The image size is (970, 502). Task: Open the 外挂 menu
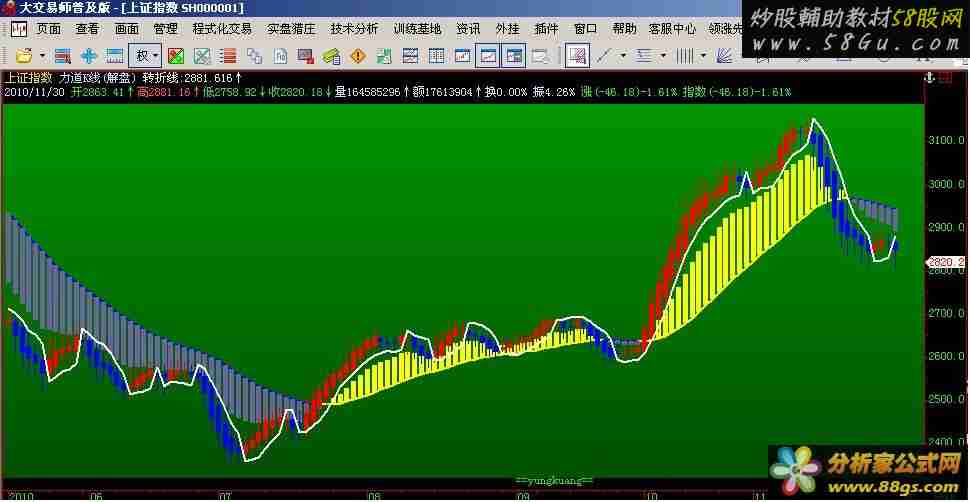(x=507, y=29)
